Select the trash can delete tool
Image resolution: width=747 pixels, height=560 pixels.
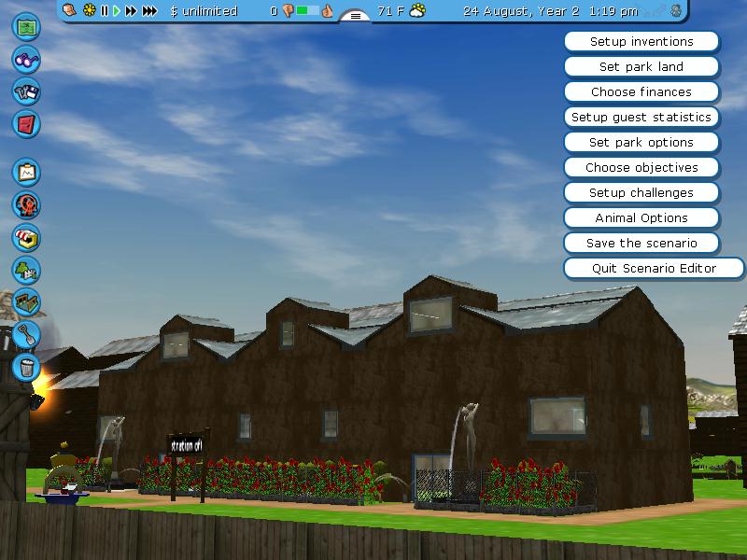coord(27,364)
